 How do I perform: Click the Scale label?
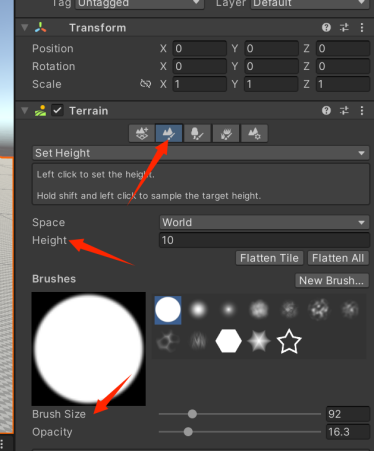(x=47, y=84)
